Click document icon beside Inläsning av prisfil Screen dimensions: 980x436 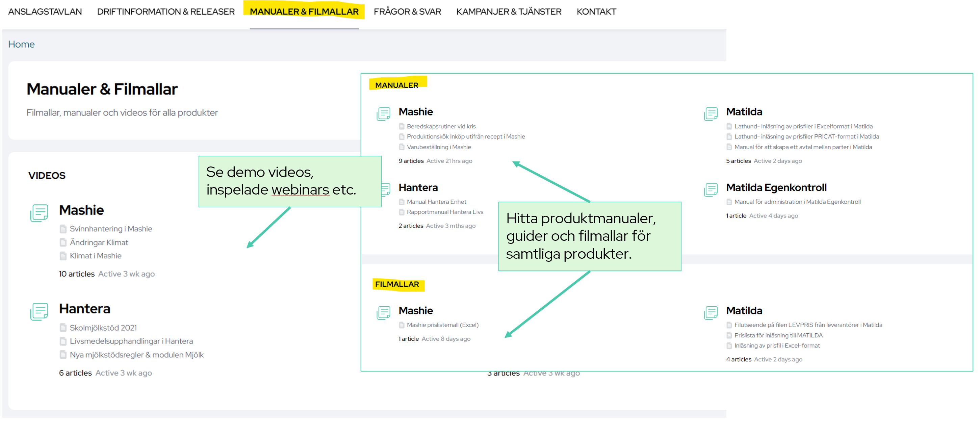click(x=729, y=345)
